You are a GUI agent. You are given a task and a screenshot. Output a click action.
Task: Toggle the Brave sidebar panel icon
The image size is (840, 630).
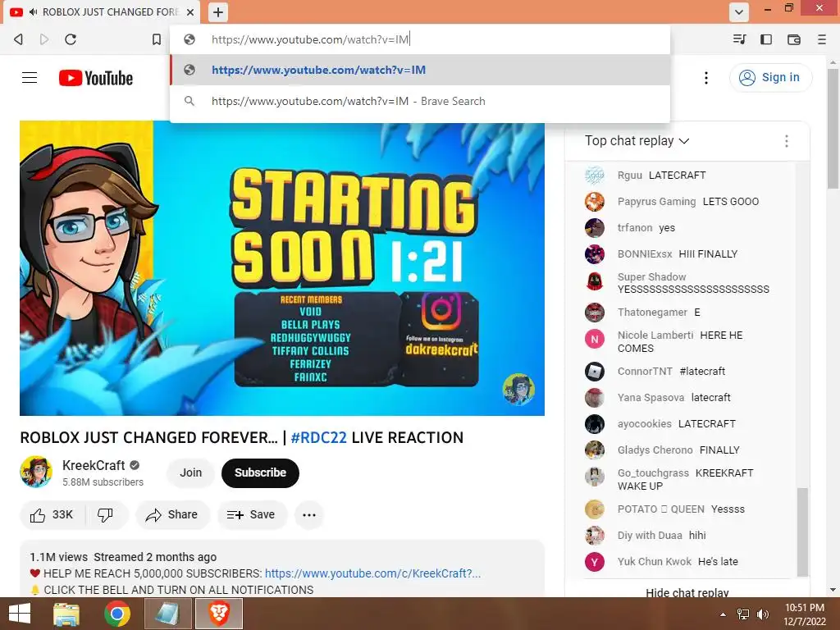click(766, 39)
